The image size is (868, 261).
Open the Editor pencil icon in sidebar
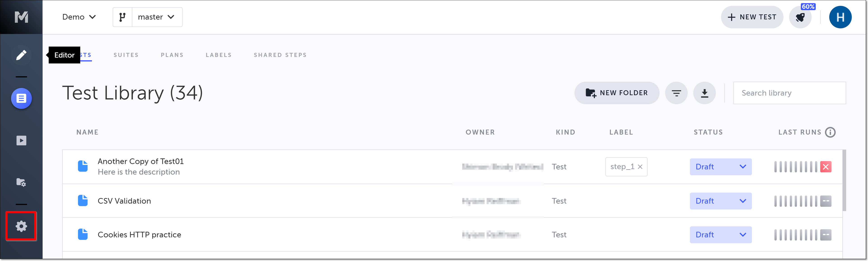coord(21,55)
